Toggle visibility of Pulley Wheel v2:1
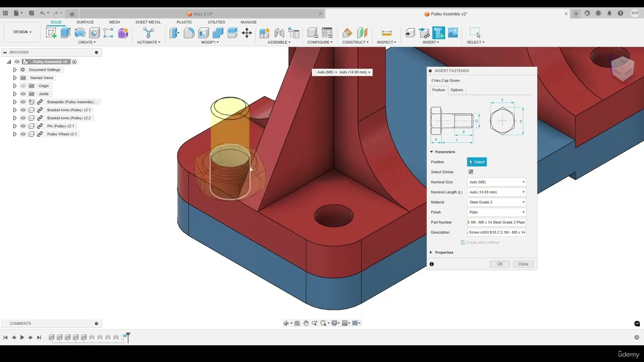 pos(23,134)
